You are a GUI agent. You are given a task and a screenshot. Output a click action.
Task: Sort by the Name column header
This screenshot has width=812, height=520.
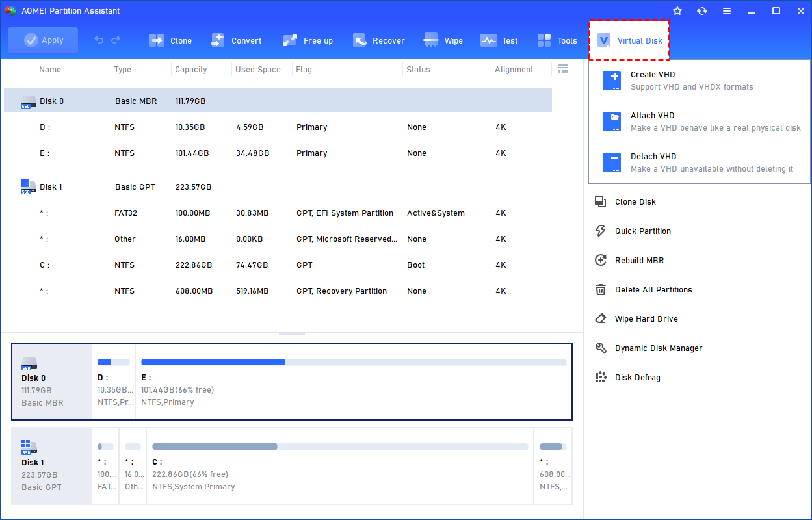tap(50, 70)
